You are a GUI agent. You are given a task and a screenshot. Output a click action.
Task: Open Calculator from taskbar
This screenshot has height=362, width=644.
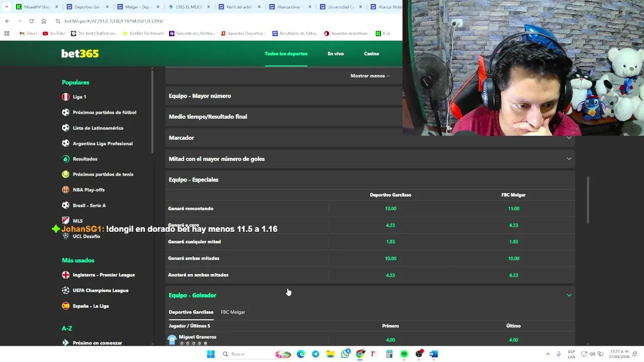tap(389, 354)
